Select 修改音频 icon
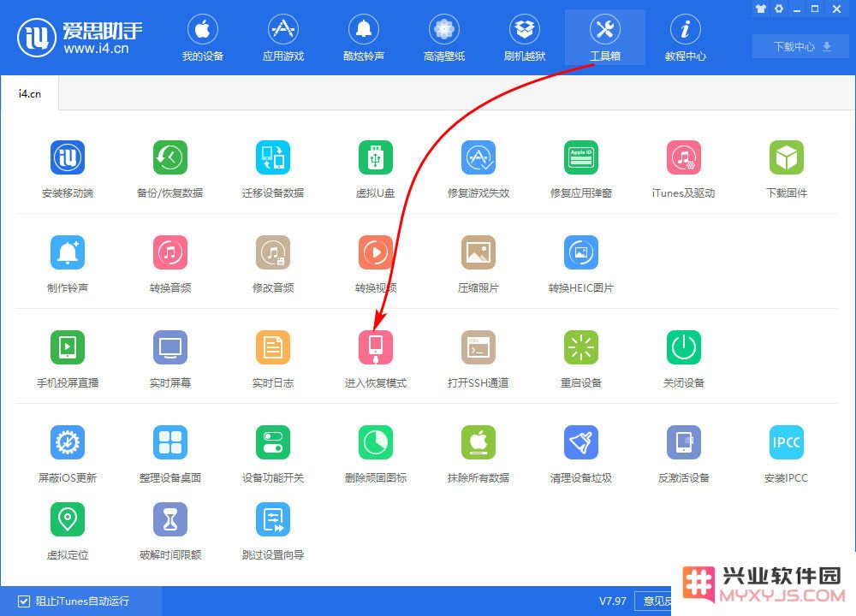The image size is (856, 616). pos(273,252)
